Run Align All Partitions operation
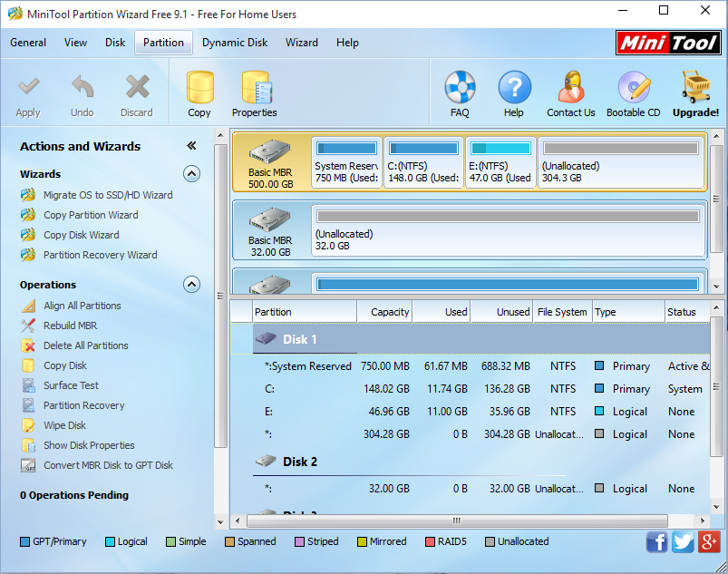728x574 pixels. pos(83,306)
